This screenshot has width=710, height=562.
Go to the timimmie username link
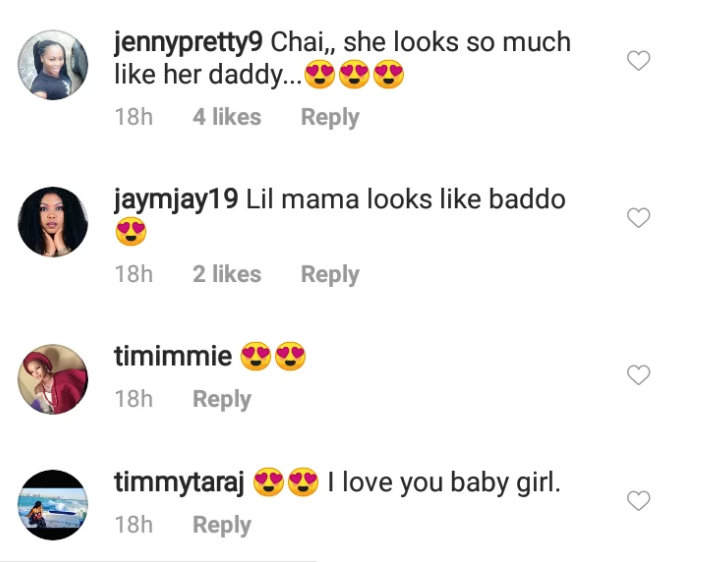[x=173, y=357]
